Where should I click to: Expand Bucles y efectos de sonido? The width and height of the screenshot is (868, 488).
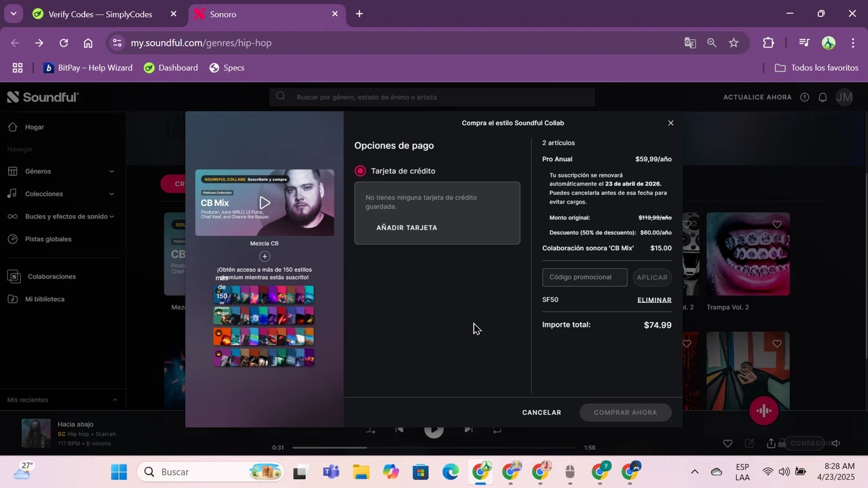61,216
